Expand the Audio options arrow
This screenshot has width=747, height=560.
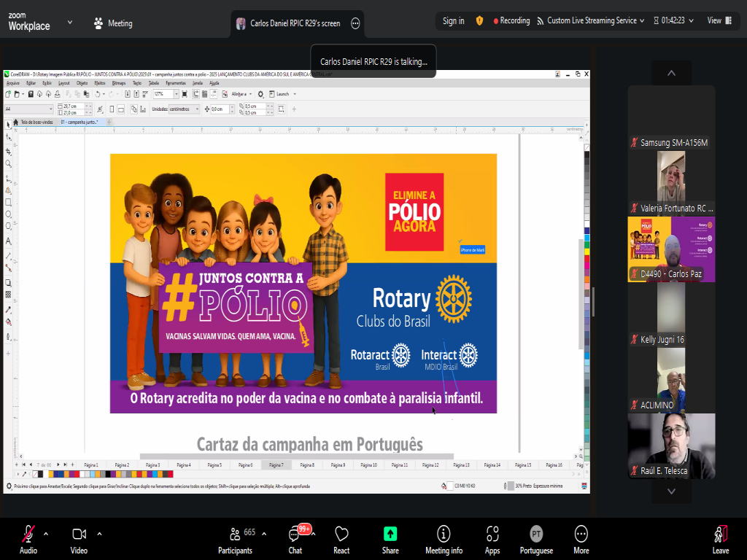point(46,533)
